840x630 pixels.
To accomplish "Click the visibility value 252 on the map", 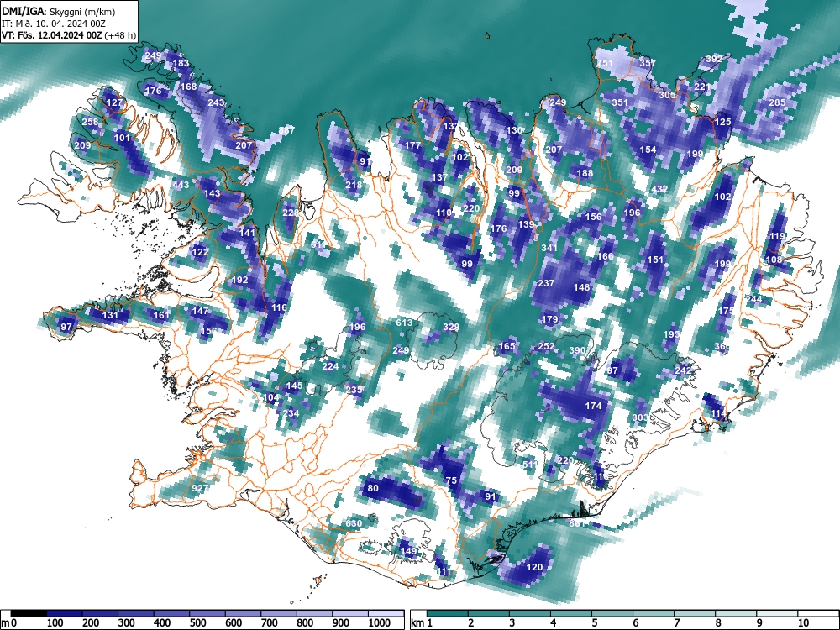I will coord(546,346).
